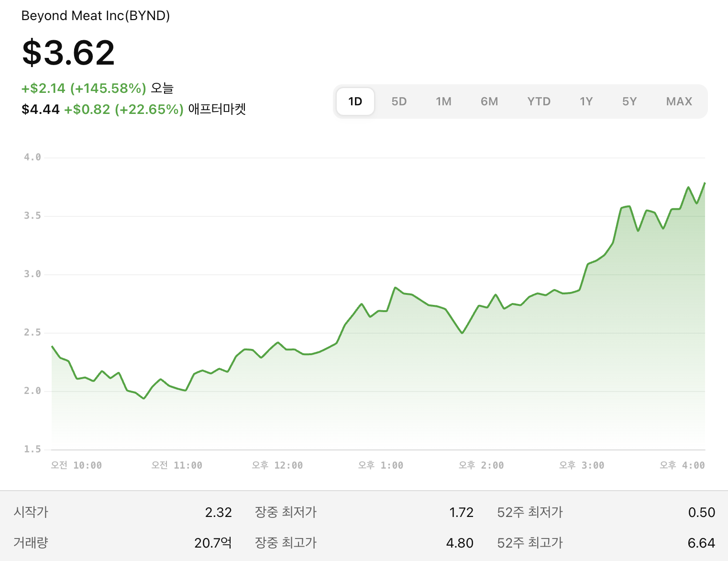Click the +$2.14 (+145.58%) daily change
The width and height of the screenshot is (728, 561).
(84, 89)
